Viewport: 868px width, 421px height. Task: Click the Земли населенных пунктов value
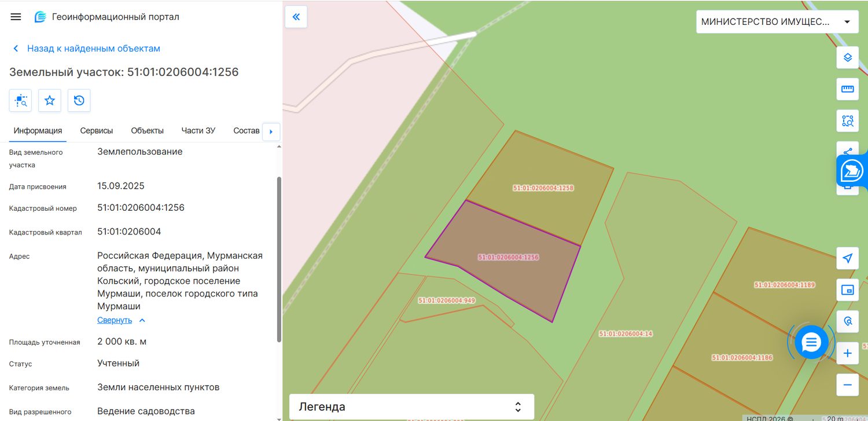point(159,387)
